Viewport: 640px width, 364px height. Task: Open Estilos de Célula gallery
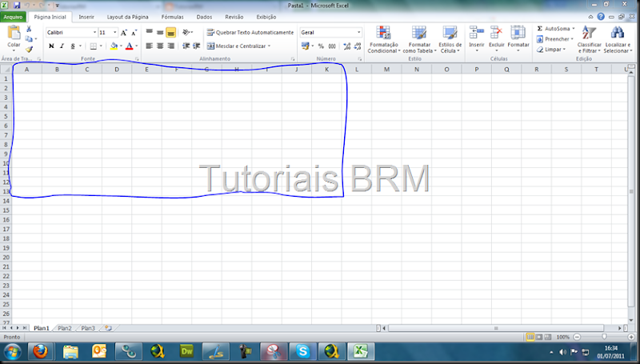click(450, 39)
